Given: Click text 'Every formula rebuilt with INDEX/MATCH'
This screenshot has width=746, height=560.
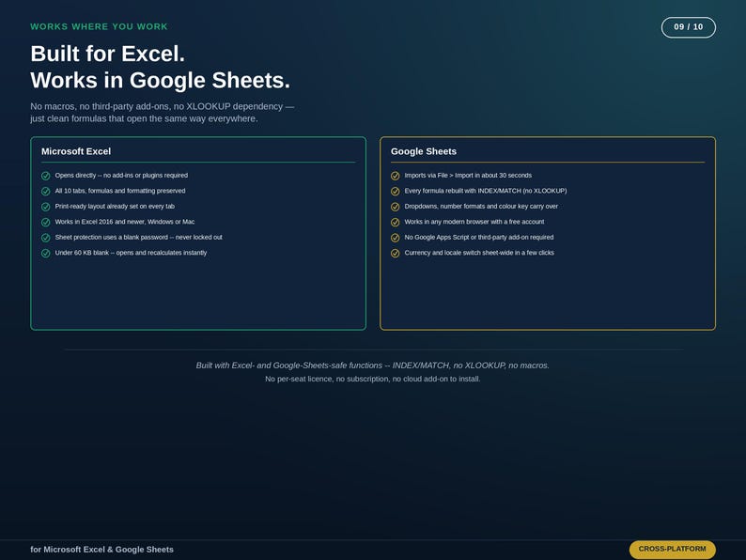Looking at the screenshot, I should click(486, 191).
